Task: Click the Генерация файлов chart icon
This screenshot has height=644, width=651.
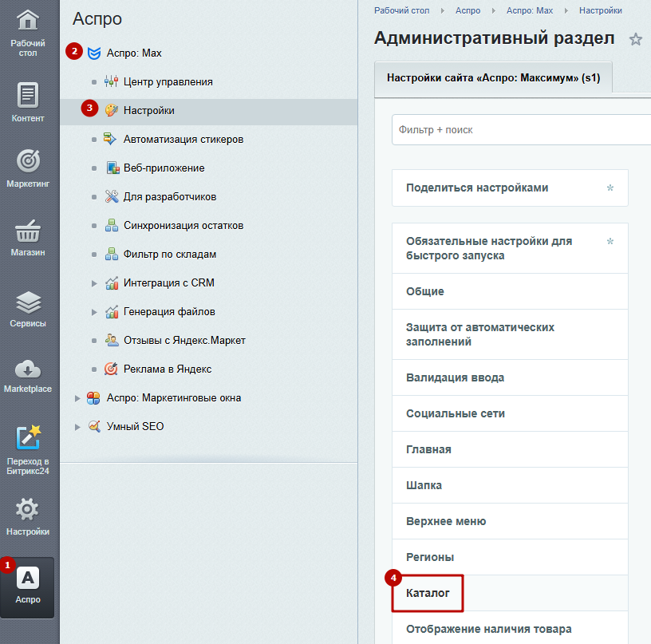Action: click(112, 312)
